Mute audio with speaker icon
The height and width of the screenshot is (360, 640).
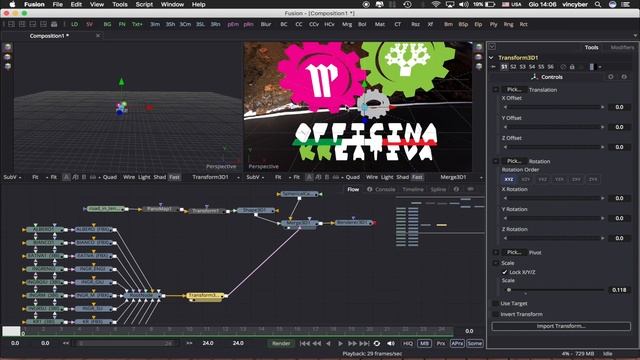(x=391, y=343)
